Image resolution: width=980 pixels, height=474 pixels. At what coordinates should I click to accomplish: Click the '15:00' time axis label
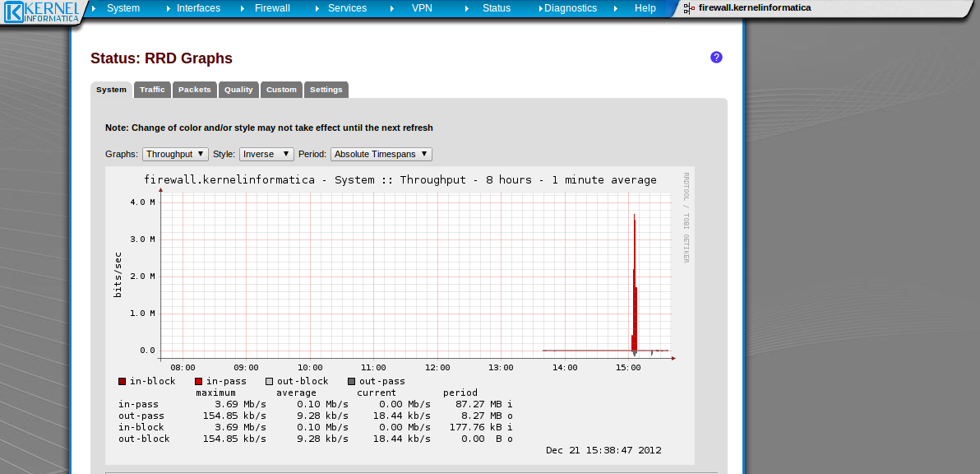pos(628,368)
